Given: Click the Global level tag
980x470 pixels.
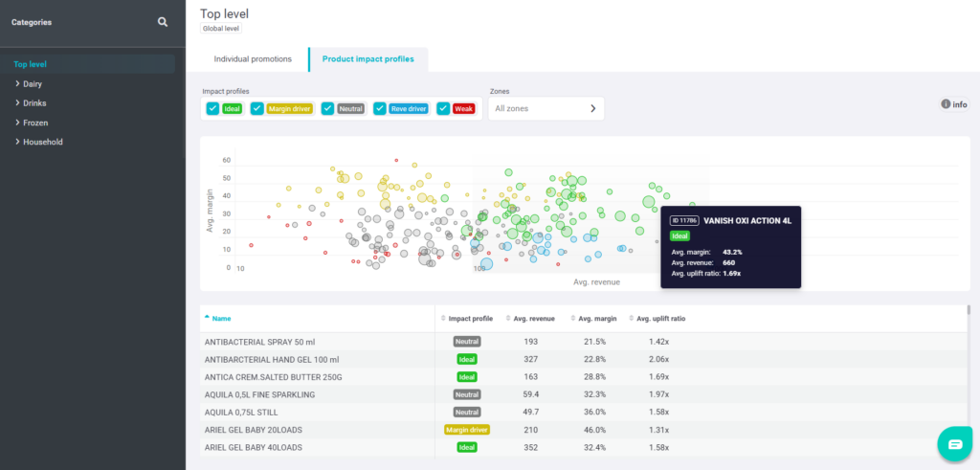Looking at the screenshot, I should 220,29.
